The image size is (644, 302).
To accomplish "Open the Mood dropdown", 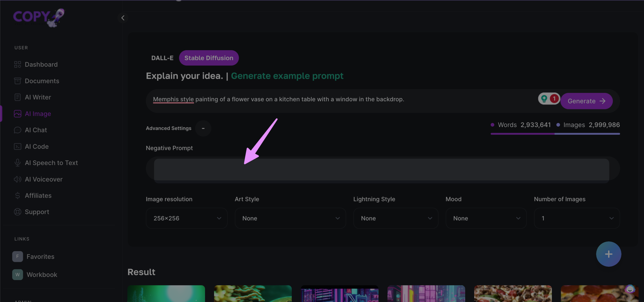I will click(486, 218).
